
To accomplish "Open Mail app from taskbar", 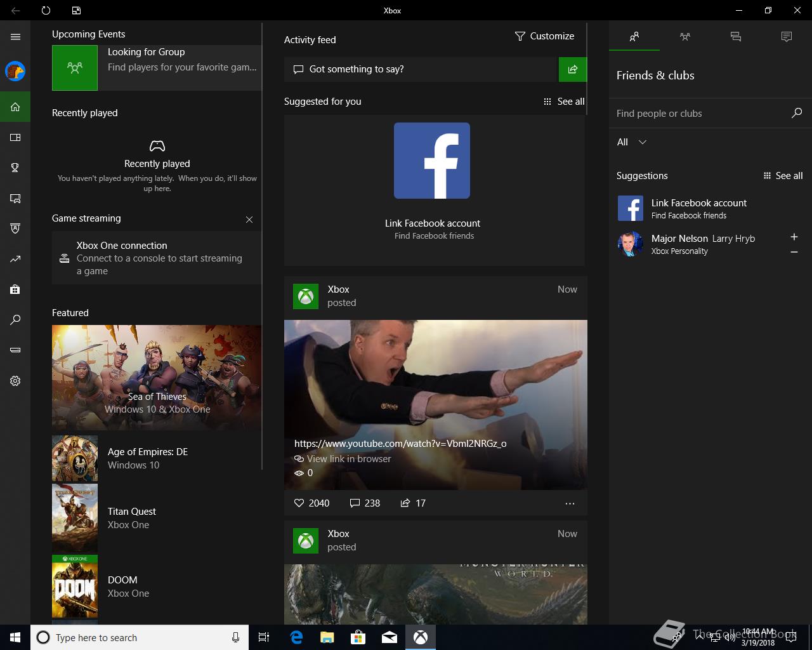I will pos(390,637).
